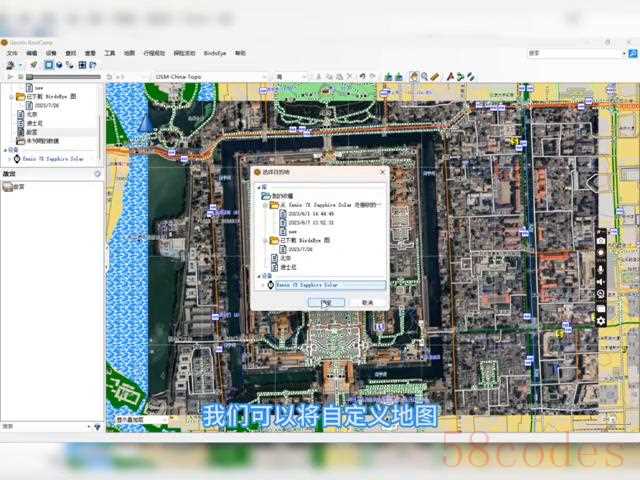Collapse the BirdsEye folder in library panel

point(11,97)
